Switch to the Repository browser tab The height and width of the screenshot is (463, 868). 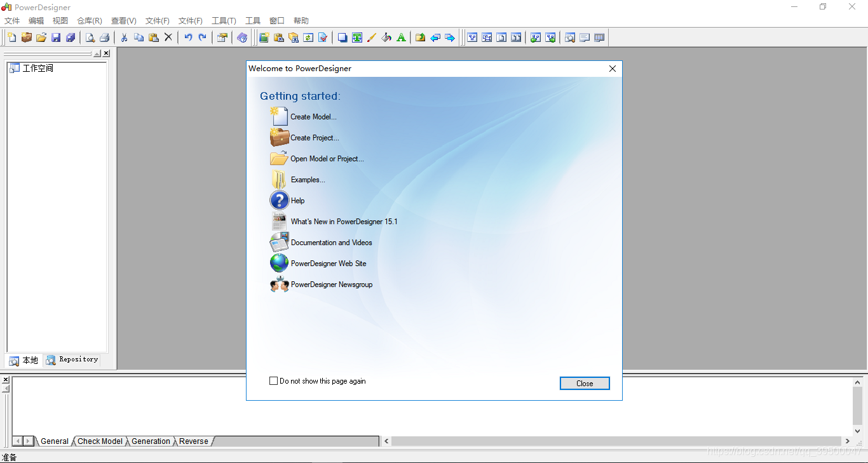pos(72,360)
